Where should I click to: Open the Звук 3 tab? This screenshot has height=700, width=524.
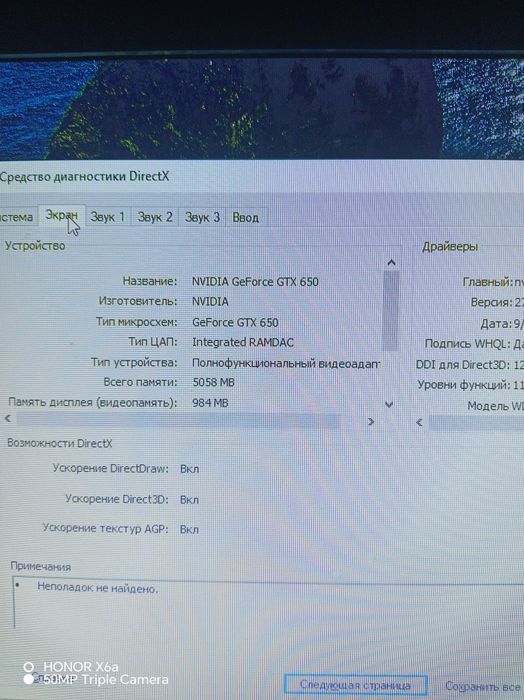point(202,217)
